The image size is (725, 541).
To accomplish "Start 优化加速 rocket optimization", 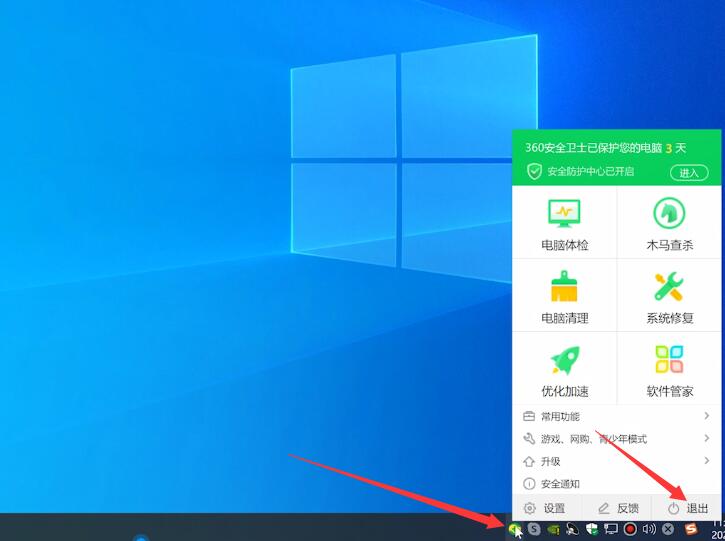I will (x=565, y=369).
